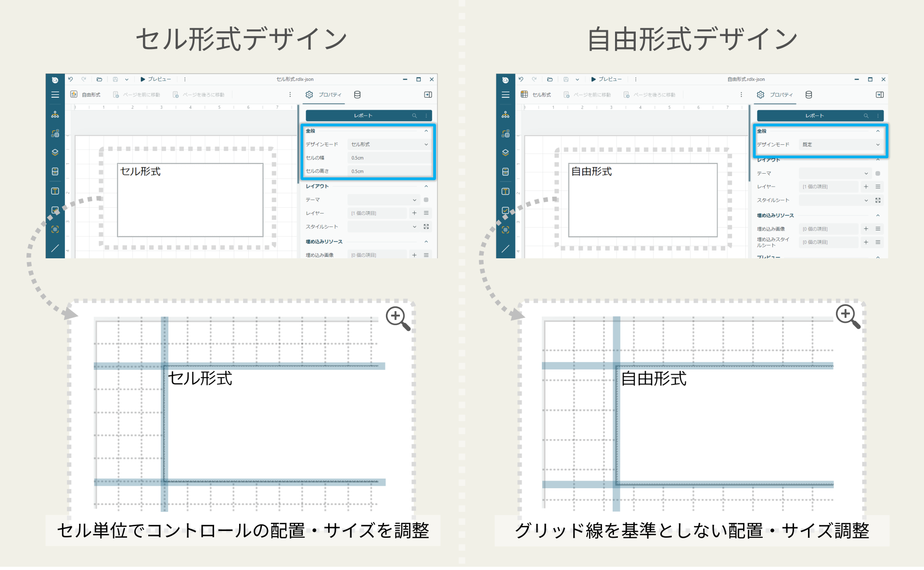The height and width of the screenshot is (570, 924).
Task: Toggle the テーマ expression square in 自由形式.rdlx-json window
Action: click(x=877, y=173)
